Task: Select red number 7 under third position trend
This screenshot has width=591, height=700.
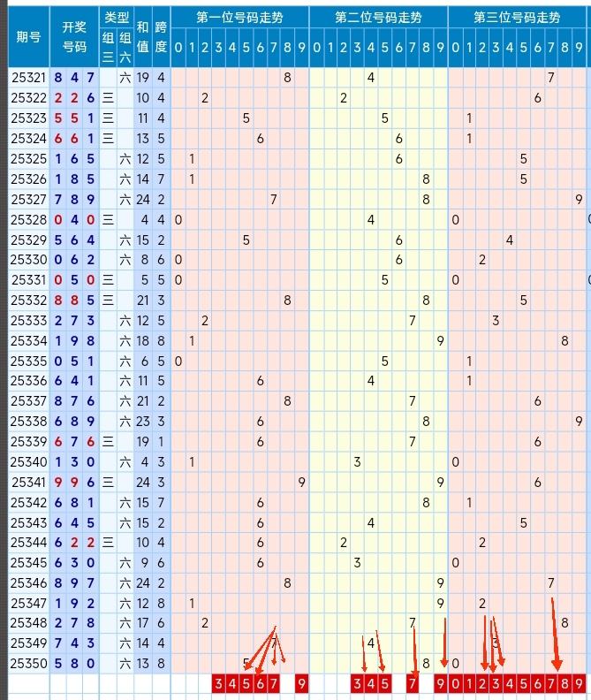Action: click(x=551, y=683)
